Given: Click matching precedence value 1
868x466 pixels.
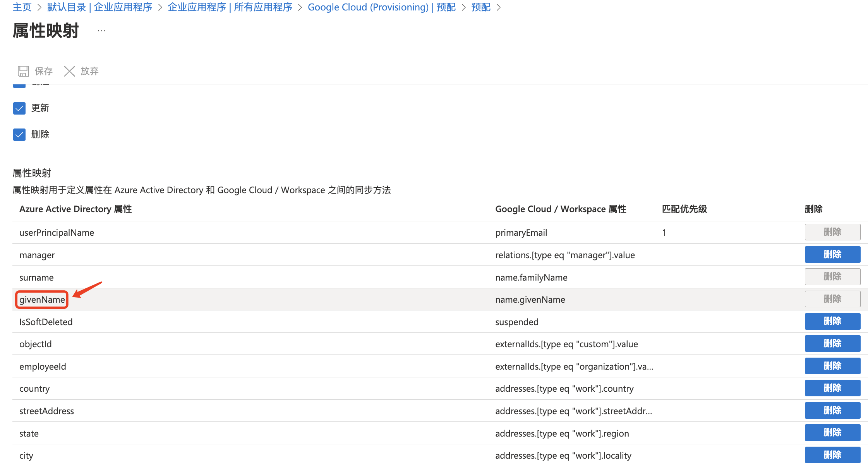Looking at the screenshot, I should 664,233.
